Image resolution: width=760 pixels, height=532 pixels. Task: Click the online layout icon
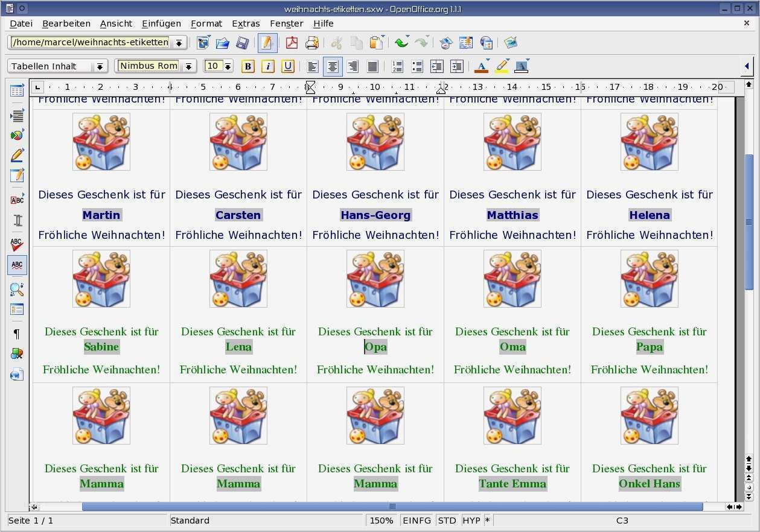click(17, 375)
